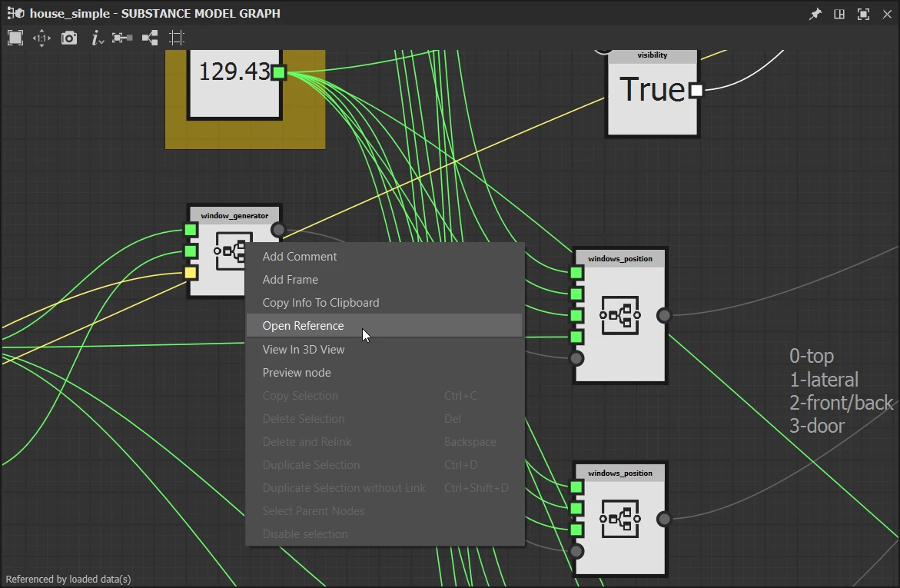Viewport: 900px width, 588px height.
Task: Click the camera screenshot toolbar icon
Action: click(x=69, y=38)
